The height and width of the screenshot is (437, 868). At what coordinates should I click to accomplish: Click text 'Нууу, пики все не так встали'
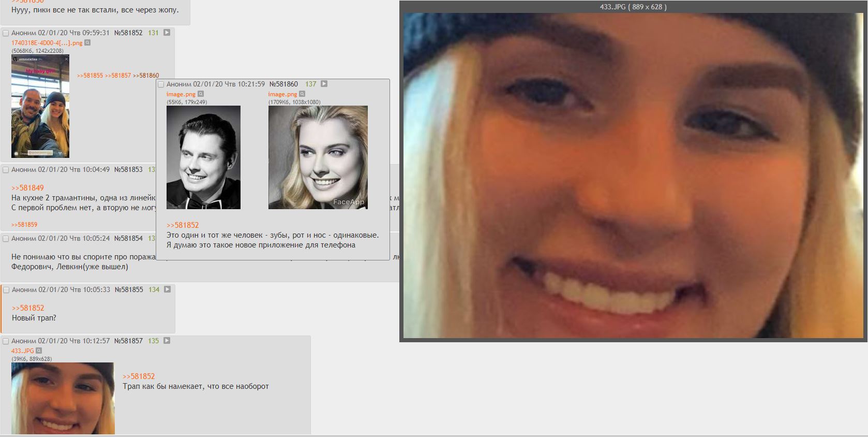pos(64,10)
